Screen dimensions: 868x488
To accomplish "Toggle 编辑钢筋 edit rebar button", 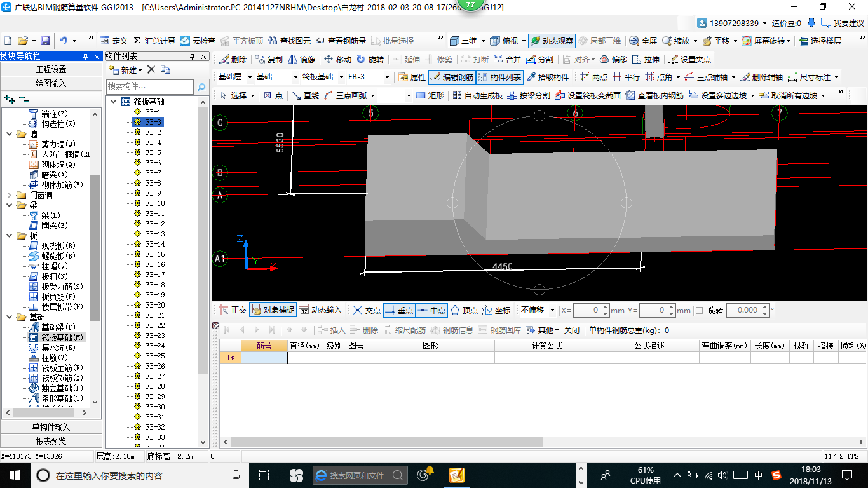I will coord(452,77).
